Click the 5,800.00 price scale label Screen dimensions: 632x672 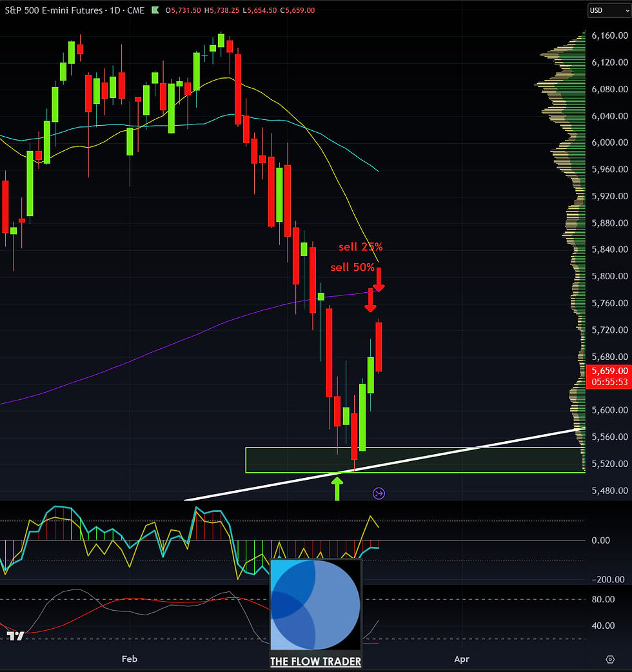pyautogui.click(x=609, y=276)
